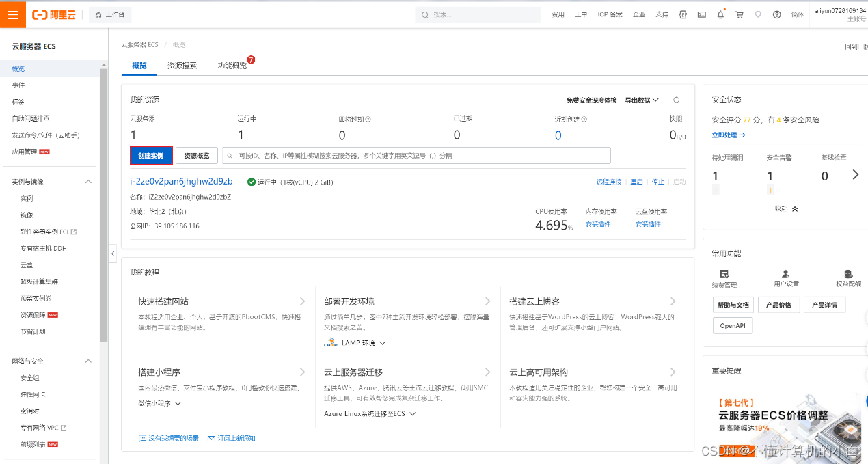868x464 pixels.
Task: Show next security stats with right chevron
Action: coord(856,175)
